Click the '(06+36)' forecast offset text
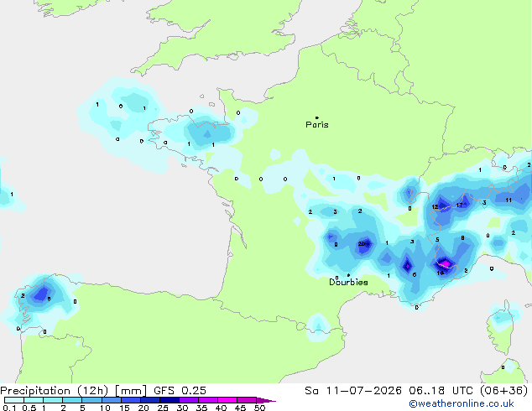 coord(503,391)
